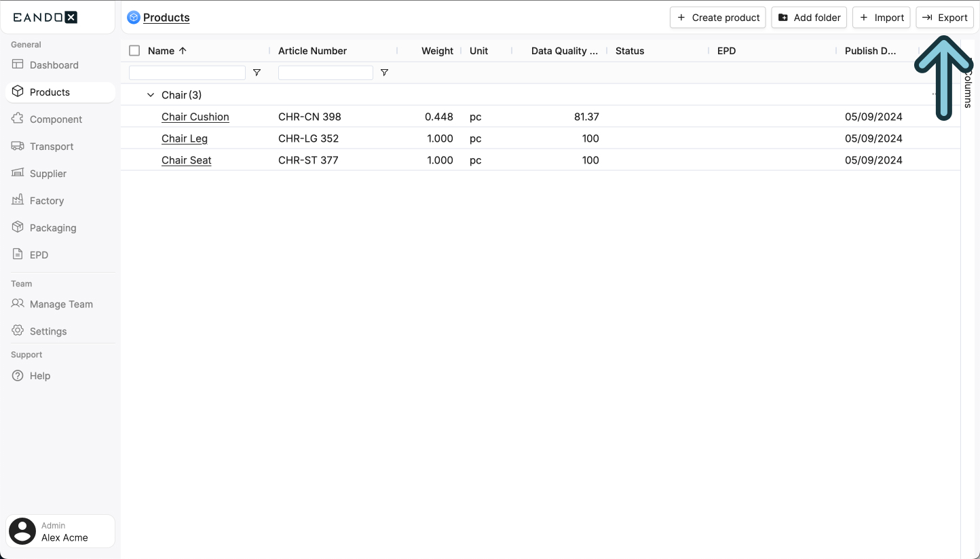This screenshot has width=980, height=559.
Task: Open the Factory section
Action: (46, 200)
